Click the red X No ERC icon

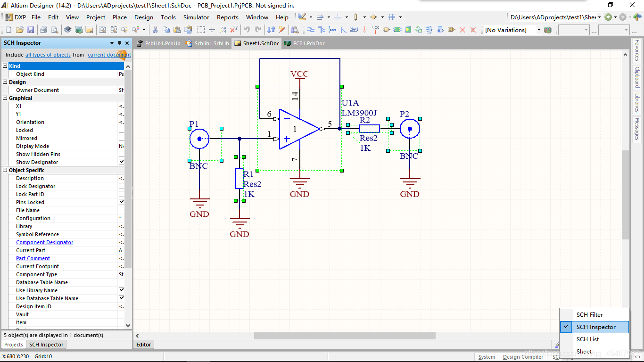[x=462, y=30]
